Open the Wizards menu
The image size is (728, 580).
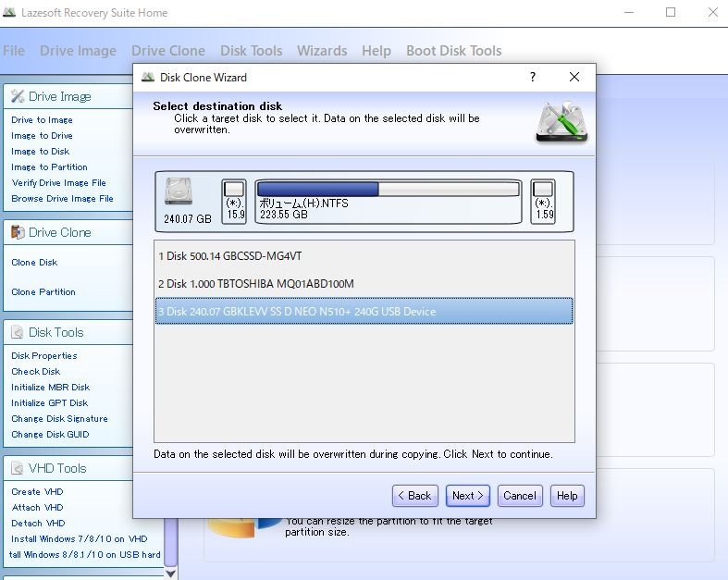pyautogui.click(x=322, y=51)
